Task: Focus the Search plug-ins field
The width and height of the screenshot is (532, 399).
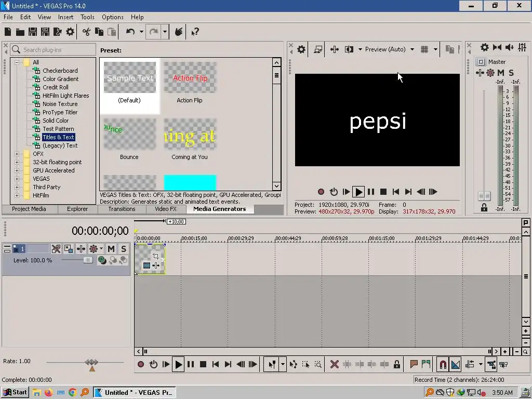Action: click(x=53, y=50)
